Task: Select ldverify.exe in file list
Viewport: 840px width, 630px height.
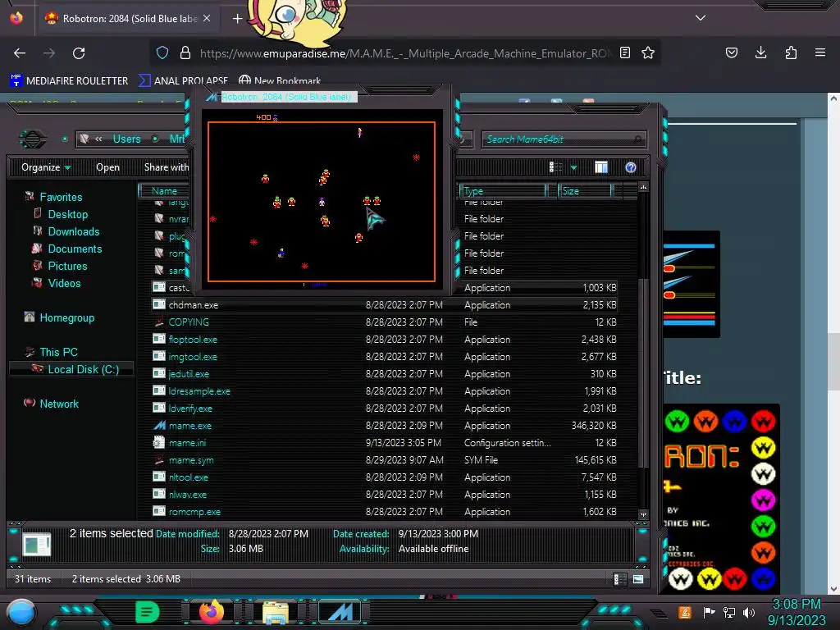Action: tap(190, 409)
